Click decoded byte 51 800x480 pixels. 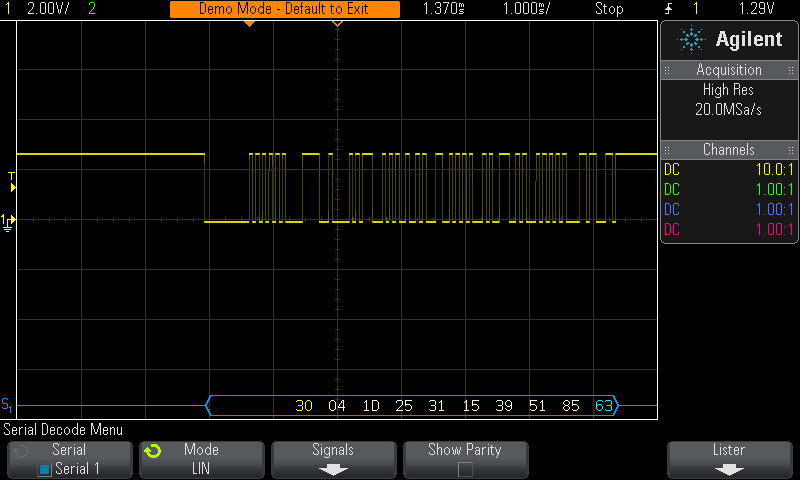pos(537,406)
